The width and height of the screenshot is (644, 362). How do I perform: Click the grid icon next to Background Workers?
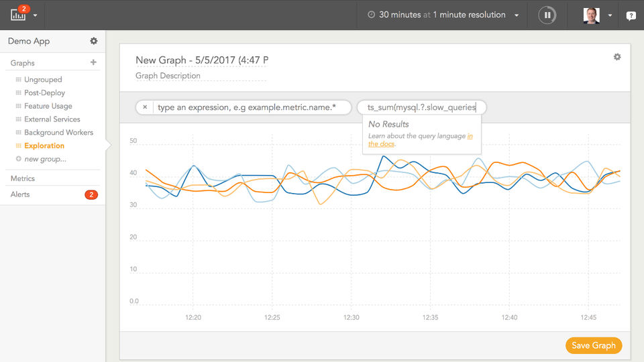(x=19, y=132)
